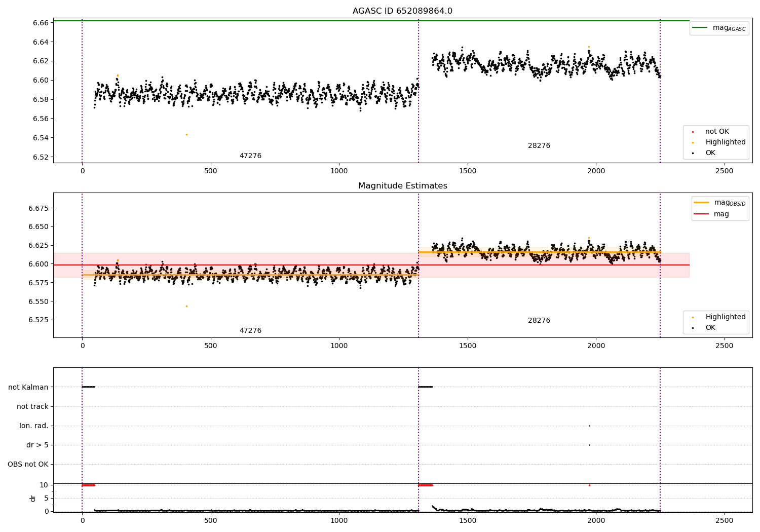The height and width of the screenshot is (532, 760).
Task: Select the orange mag OBSID legend line sample
Action: [x=701, y=202]
